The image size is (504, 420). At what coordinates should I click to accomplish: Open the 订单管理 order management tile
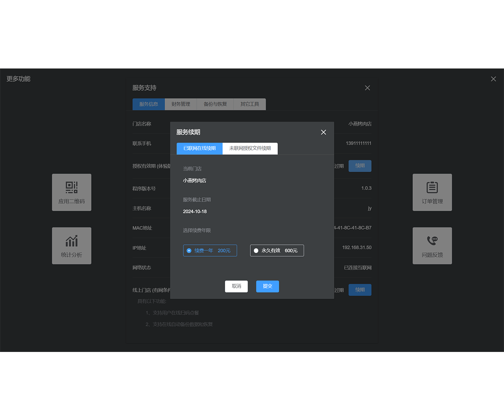(432, 192)
